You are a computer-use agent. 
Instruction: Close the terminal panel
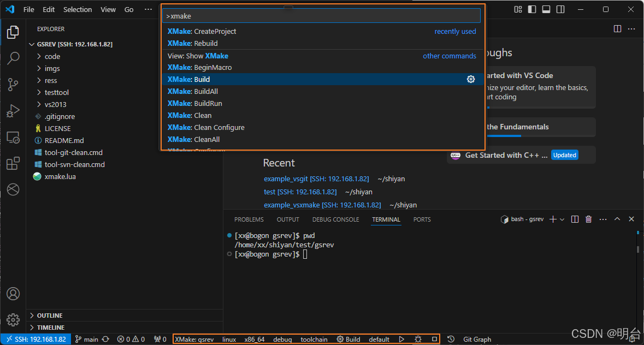pos(631,219)
